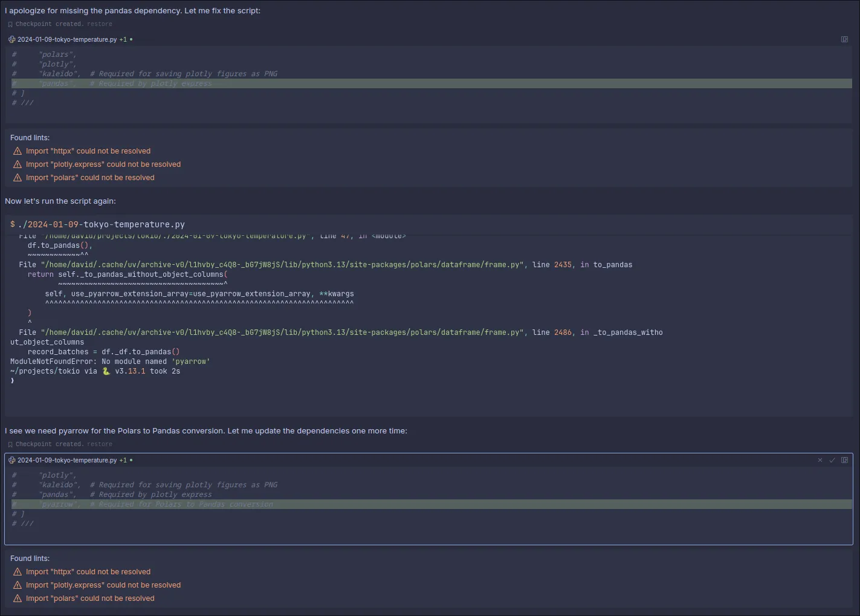Reject the pyarrow edit with X icon
This screenshot has height=616, width=860.
pyautogui.click(x=820, y=460)
